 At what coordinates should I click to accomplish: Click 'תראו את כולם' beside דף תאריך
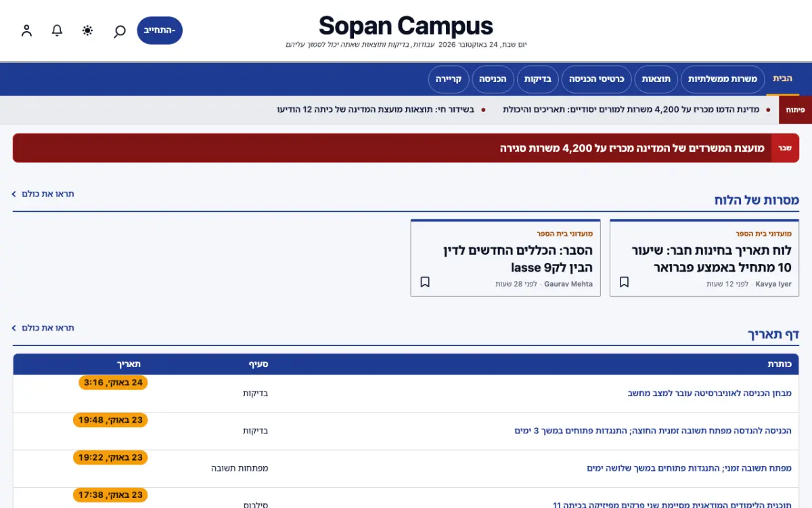click(x=43, y=328)
